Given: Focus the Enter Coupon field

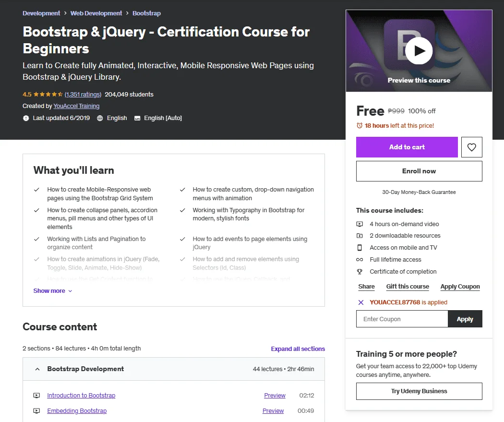Looking at the screenshot, I should click(x=402, y=319).
